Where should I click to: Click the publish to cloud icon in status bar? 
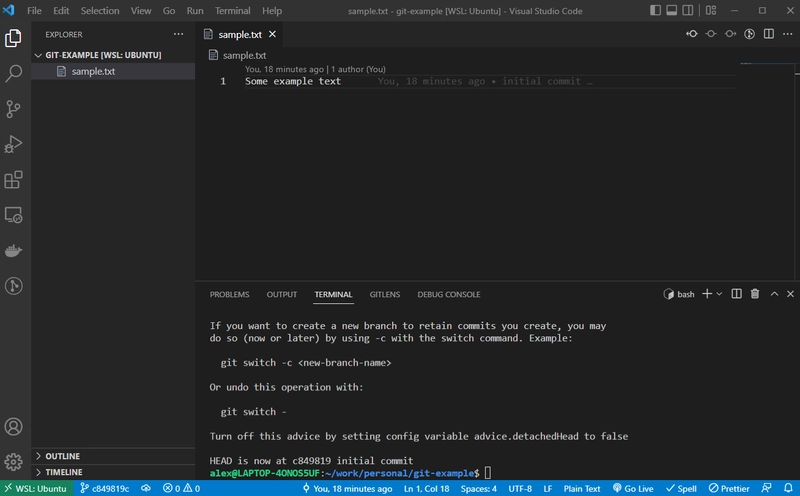[x=146, y=488]
